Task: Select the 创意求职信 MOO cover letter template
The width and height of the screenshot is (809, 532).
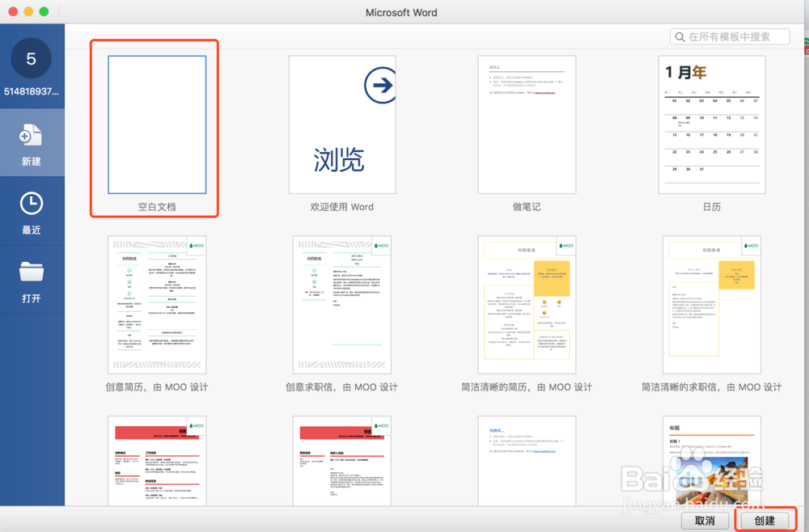Action: (x=342, y=305)
